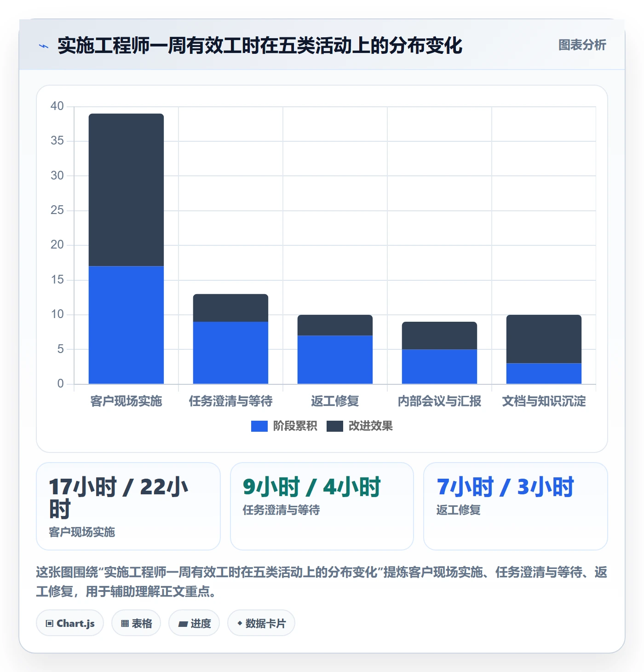Click the 数据卡片 tag chip
Screen dimensions: 644x672
[261, 623]
